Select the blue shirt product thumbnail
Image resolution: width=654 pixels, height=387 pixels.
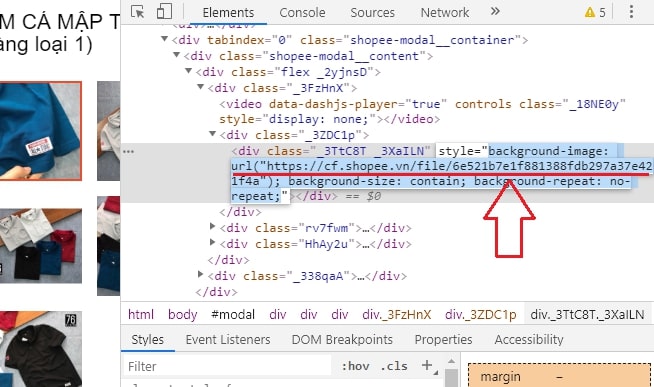pyautogui.click(x=40, y=131)
